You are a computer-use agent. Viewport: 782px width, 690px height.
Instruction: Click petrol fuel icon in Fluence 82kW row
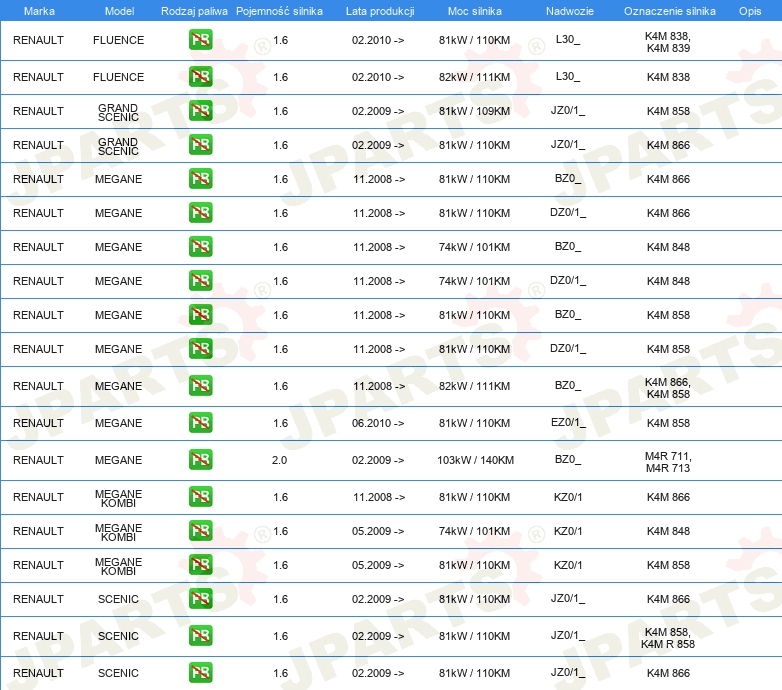click(x=200, y=77)
